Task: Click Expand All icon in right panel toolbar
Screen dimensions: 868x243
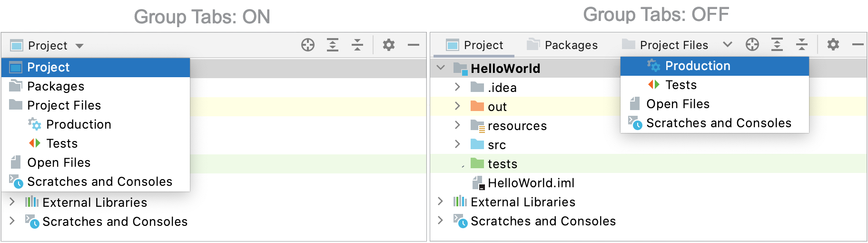Action: [777, 45]
